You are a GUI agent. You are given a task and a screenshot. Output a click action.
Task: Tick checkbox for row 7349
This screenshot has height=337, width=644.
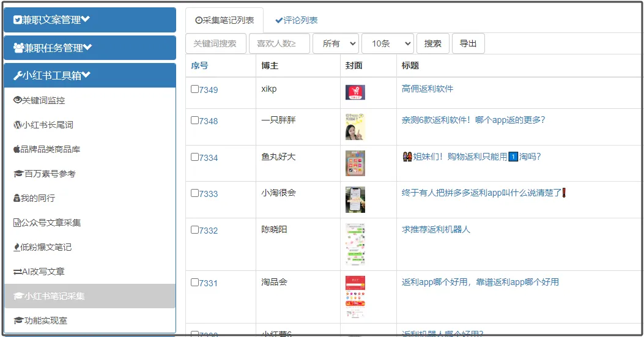click(194, 89)
